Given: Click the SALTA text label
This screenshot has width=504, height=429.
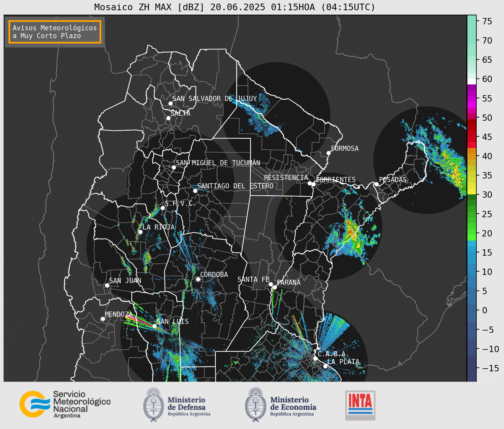Looking at the screenshot, I should click(181, 113).
